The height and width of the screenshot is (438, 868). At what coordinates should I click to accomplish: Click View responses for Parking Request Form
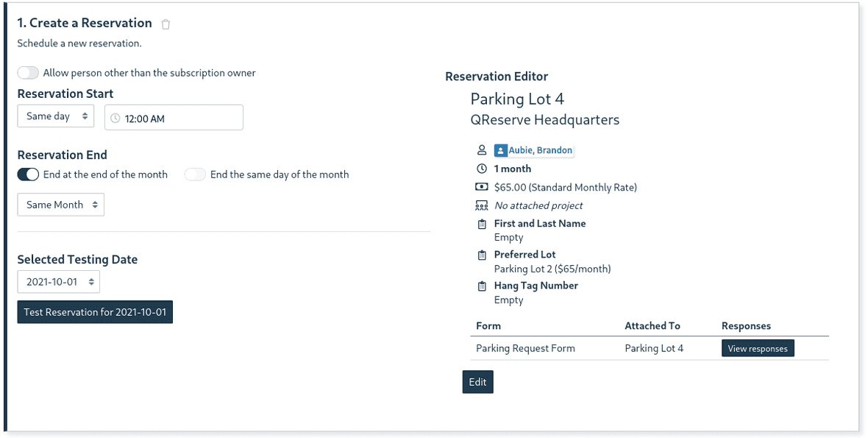click(758, 348)
